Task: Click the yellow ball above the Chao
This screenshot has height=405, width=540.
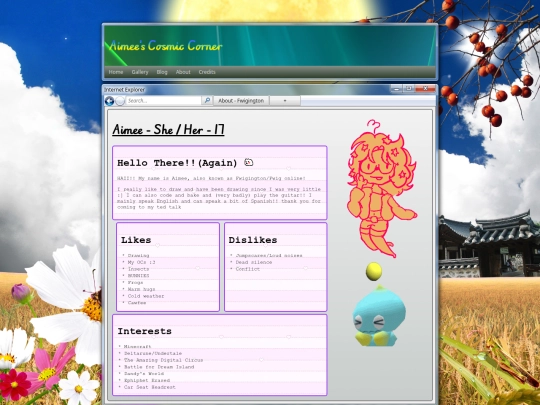Action: [373, 271]
